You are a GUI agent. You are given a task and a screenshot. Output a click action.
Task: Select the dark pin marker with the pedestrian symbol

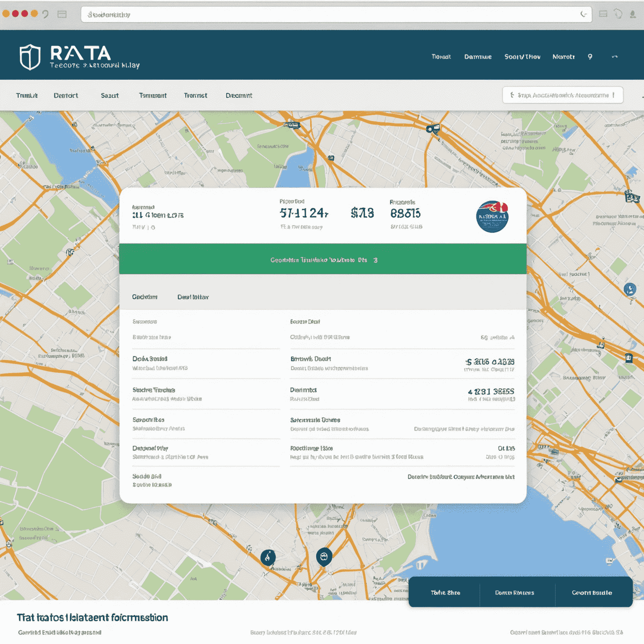click(268, 558)
